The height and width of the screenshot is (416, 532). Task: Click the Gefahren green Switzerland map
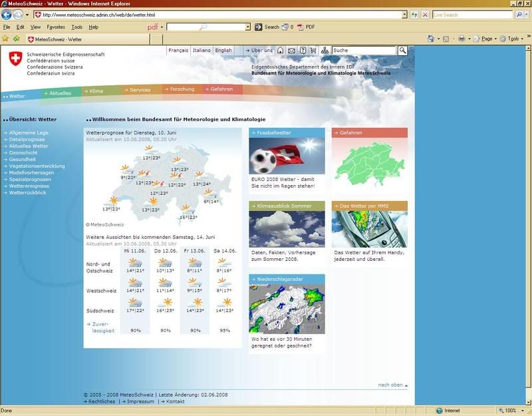(370, 164)
